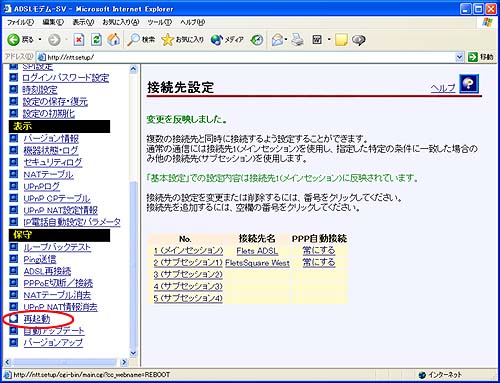
Task: Open the バージョン情報 sidebar link
Action: [x=51, y=138]
